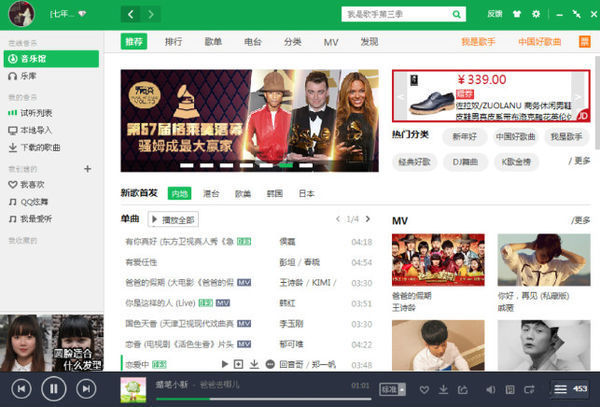Open the skin shirt icon

517,14
